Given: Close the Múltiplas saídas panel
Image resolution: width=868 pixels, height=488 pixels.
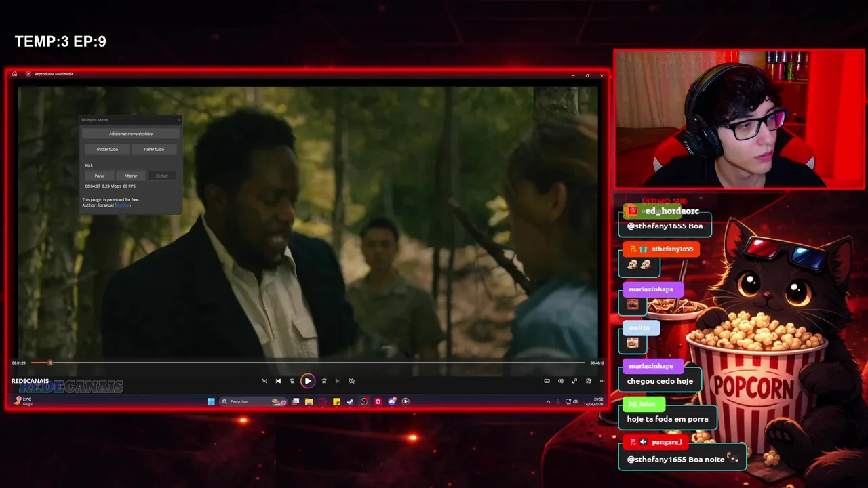Looking at the screenshot, I should (x=179, y=120).
